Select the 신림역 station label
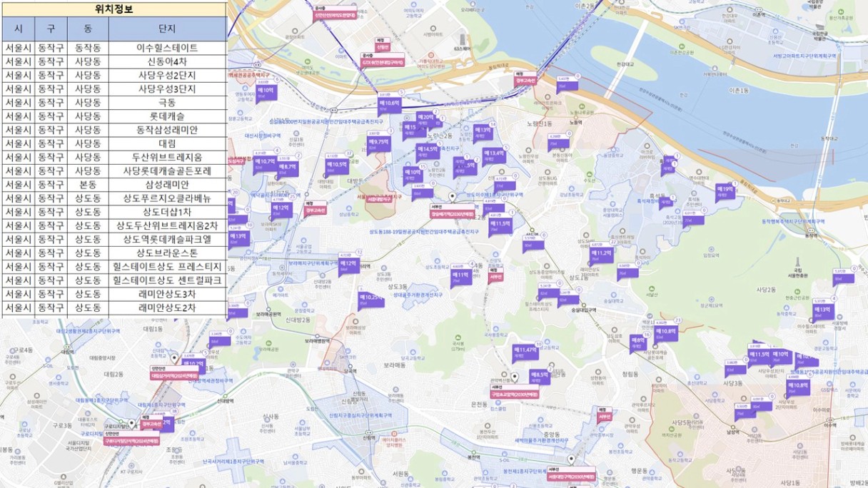This screenshot has height=488, width=868. [x=368, y=437]
